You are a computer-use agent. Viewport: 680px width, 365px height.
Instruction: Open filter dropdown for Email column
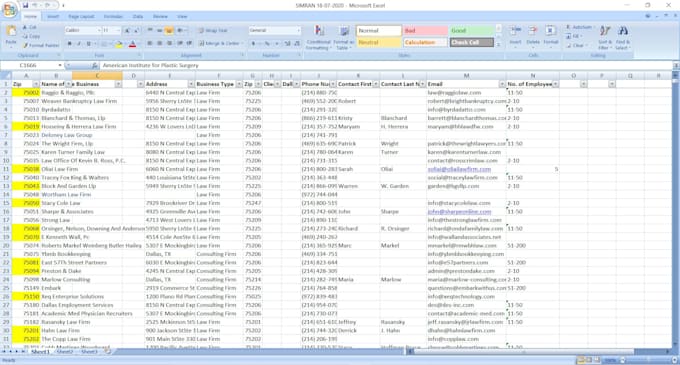coord(502,84)
